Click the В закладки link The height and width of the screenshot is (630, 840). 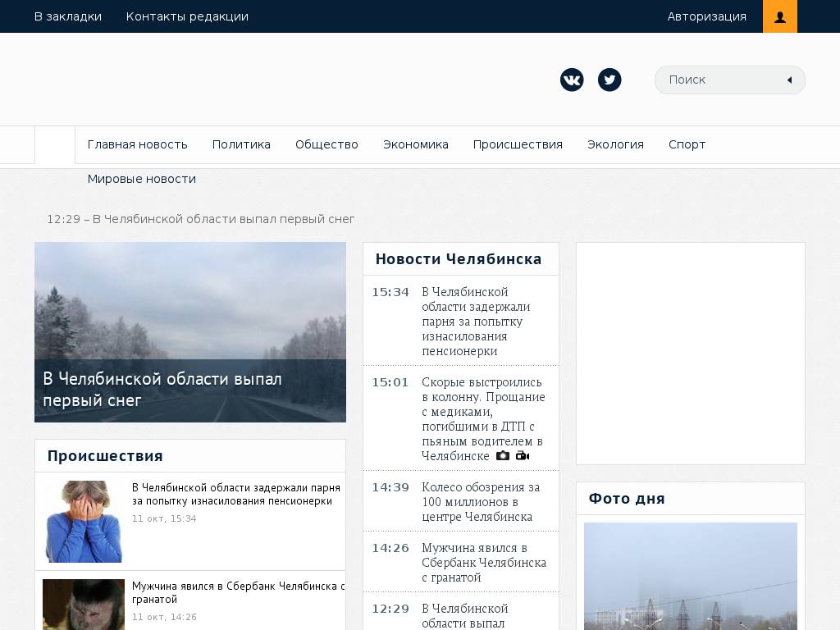coord(68,16)
